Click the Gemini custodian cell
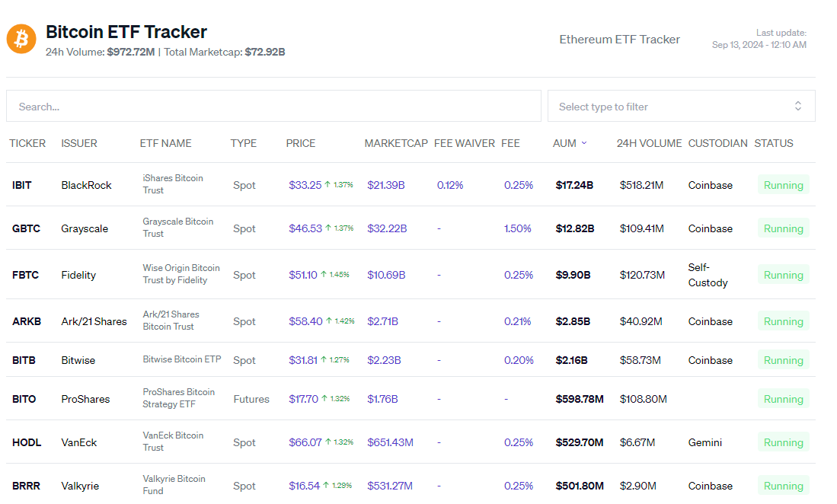 pos(705,442)
